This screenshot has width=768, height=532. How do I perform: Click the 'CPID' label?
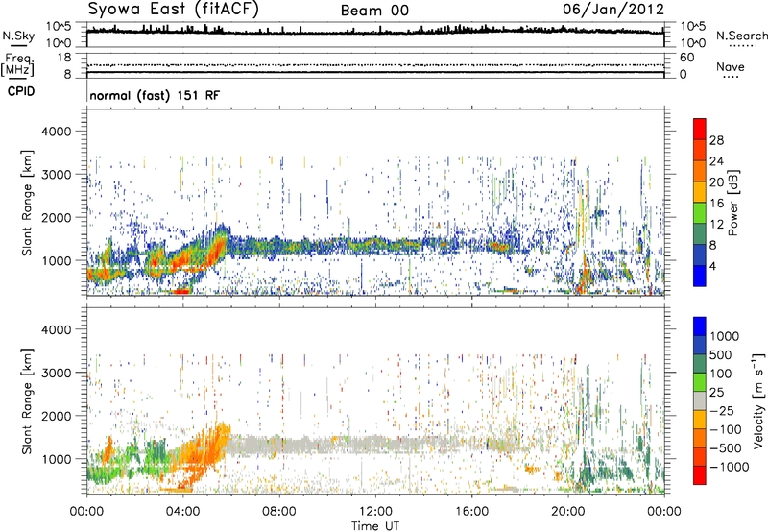pos(21,91)
